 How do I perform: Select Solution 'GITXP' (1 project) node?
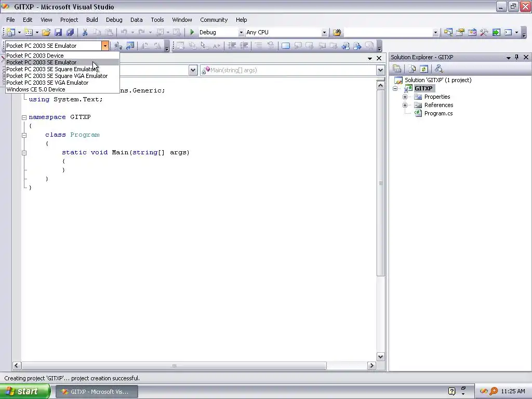437,80
